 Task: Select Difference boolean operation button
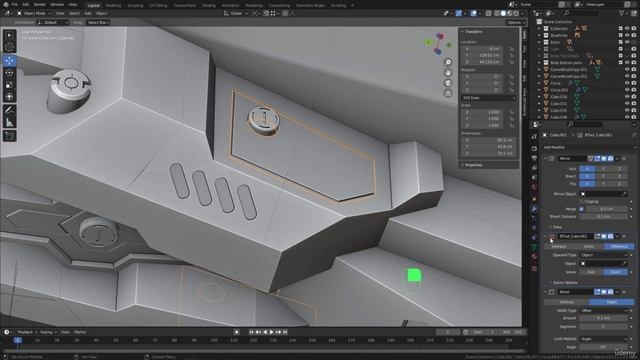(x=619, y=247)
